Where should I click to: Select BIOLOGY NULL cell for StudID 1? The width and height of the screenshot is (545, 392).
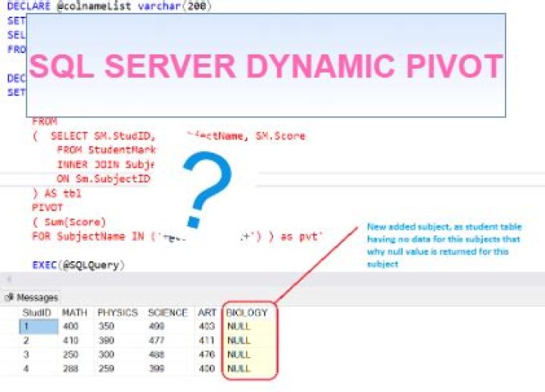pos(238,326)
